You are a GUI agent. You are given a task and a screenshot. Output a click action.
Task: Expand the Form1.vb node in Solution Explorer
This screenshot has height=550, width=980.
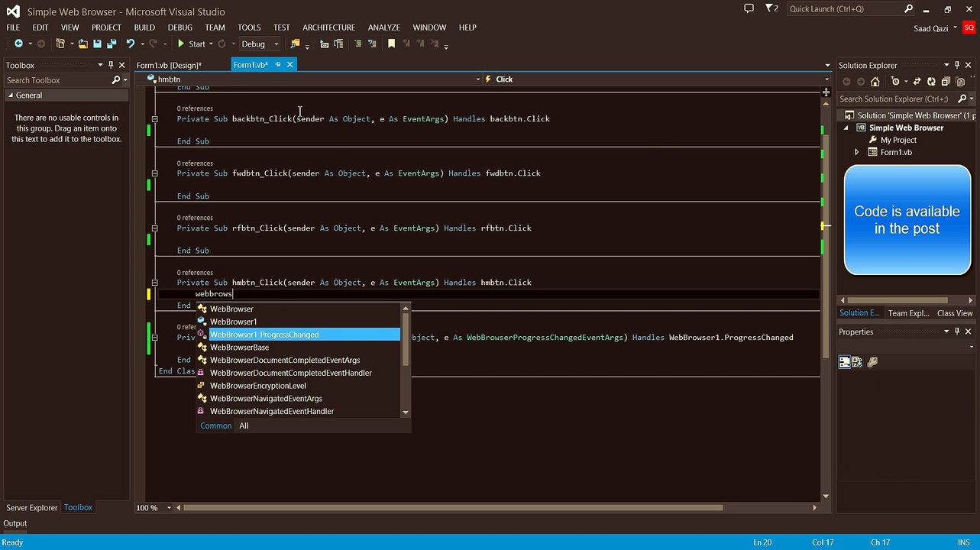pyautogui.click(x=856, y=152)
